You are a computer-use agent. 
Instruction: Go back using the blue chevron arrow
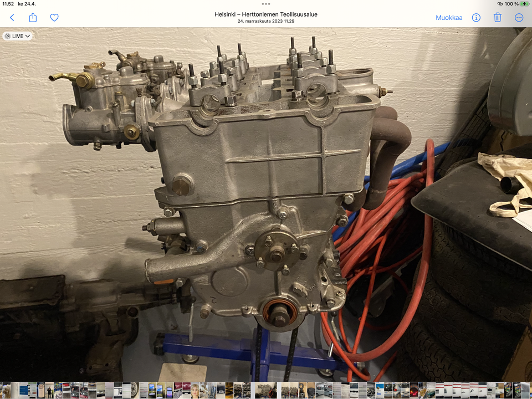(12, 17)
